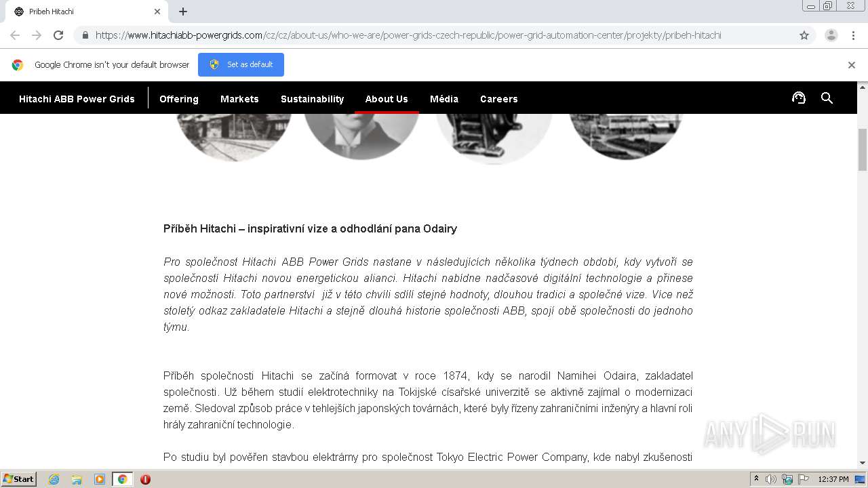Viewport: 868px width, 488px height.
Task: Click the fourth circular factory photo
Action: 625,137
